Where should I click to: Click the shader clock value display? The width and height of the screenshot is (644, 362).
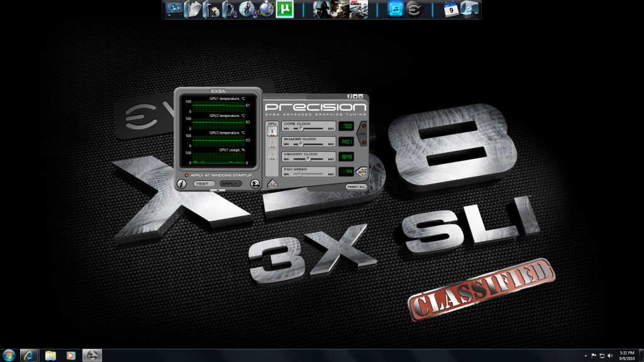tap(347, 141)
